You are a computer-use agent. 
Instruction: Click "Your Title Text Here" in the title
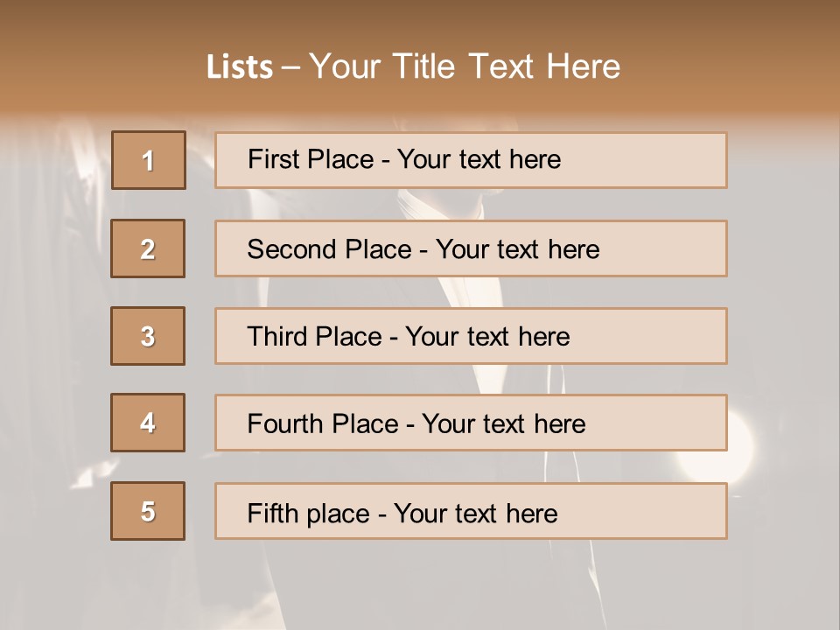click(x=465, y=66)
